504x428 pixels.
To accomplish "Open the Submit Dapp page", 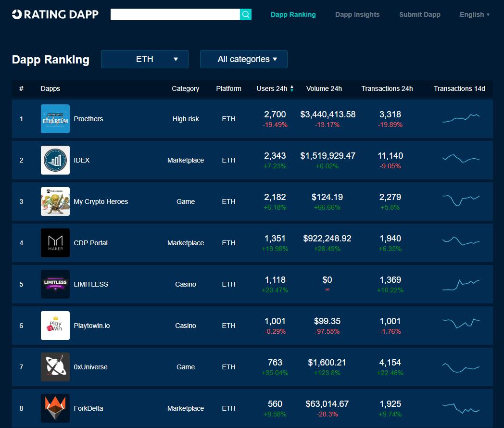I will tap(419, 14).
